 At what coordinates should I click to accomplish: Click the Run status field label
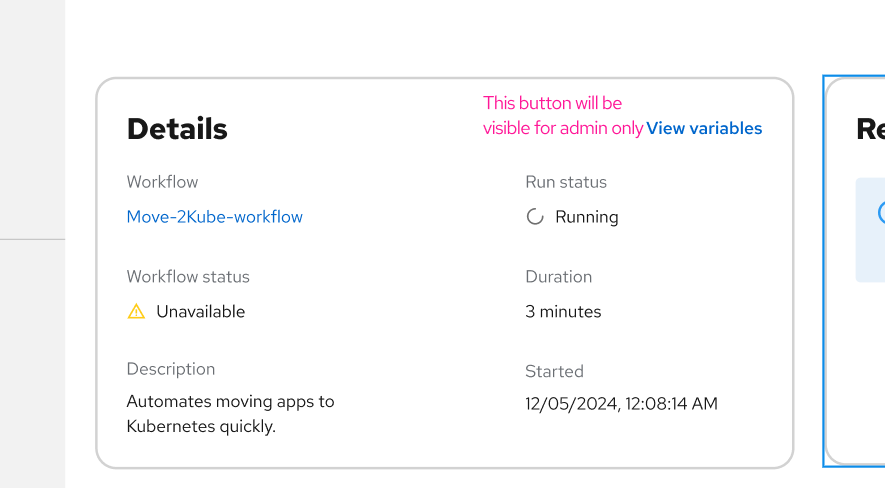(x=566, y=182)
